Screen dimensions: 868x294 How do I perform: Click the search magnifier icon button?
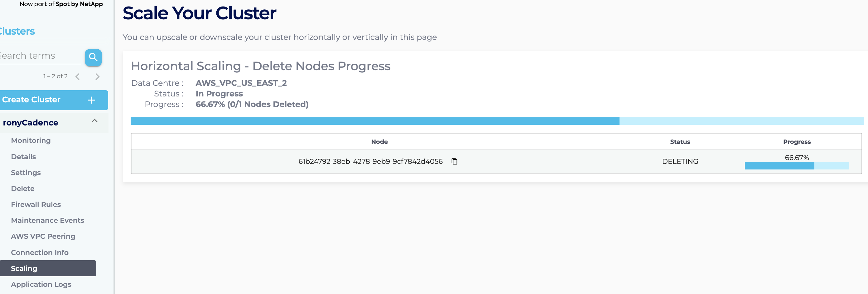(x=93, y=58)
